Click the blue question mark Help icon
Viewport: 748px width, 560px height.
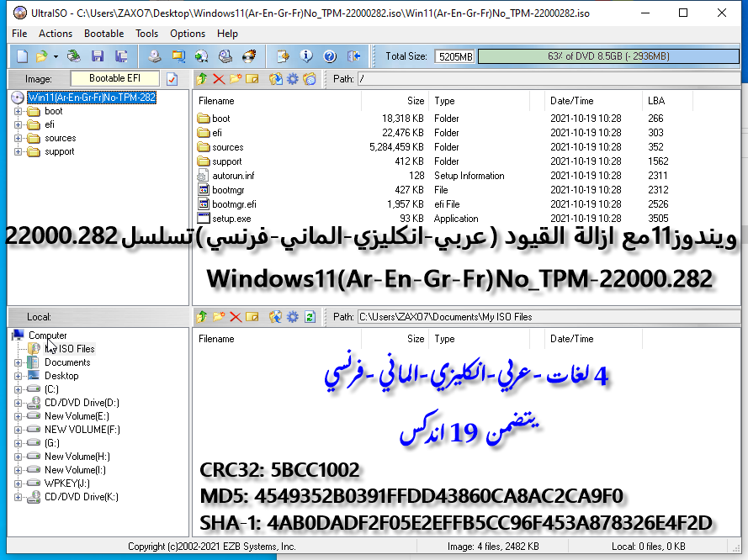tap(330, 56)
